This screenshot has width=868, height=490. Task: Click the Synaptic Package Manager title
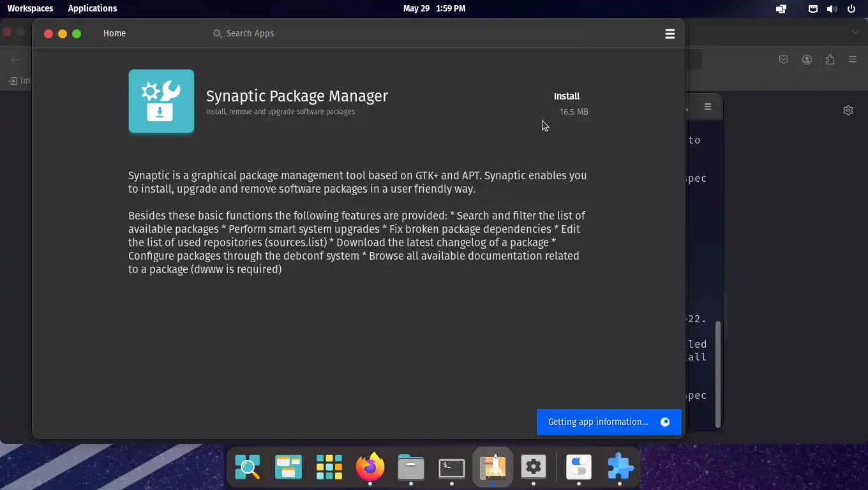(297, 96)
